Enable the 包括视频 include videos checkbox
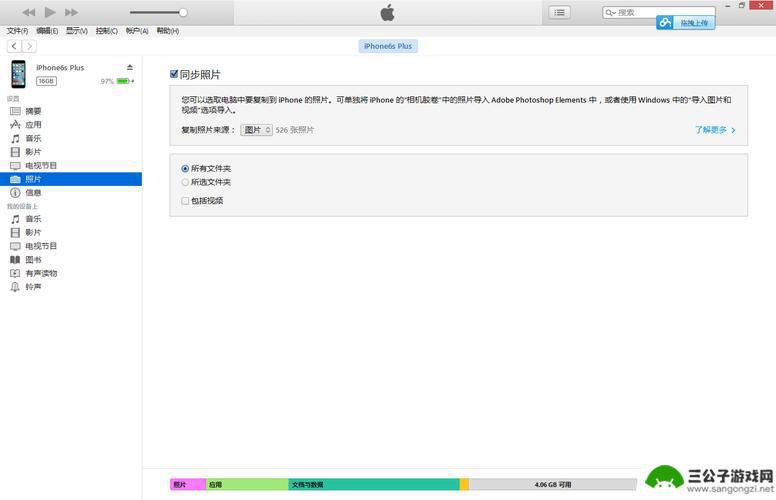 (185, 200)
